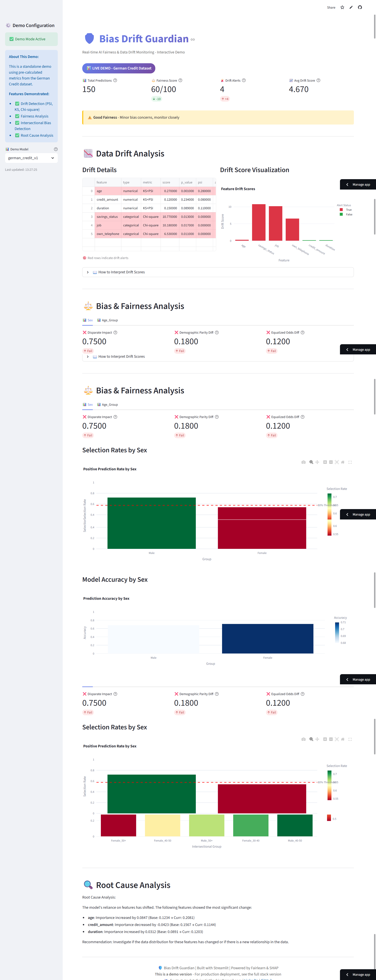
Task: Click help icon next to Total Predictions
Action: coord(115,81)
